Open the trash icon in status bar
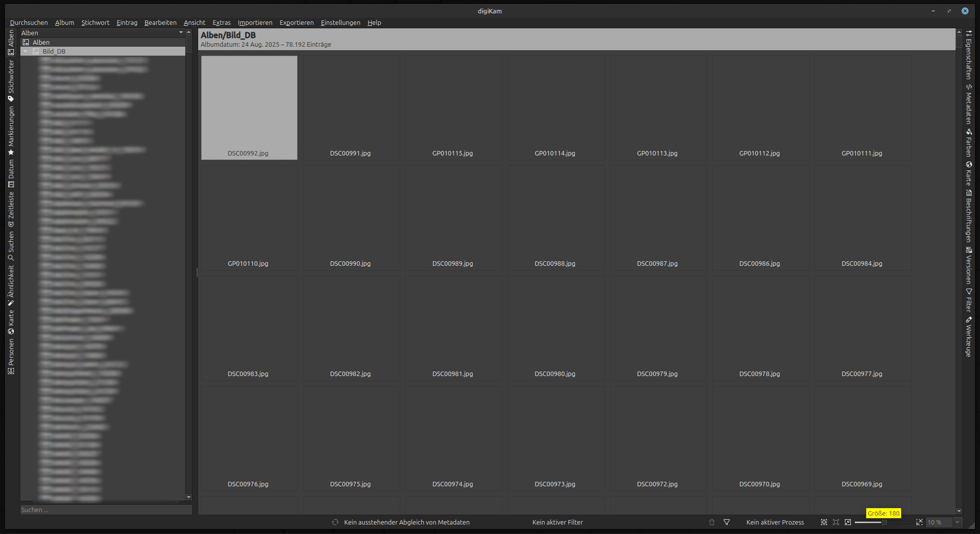 coord(711,522)
